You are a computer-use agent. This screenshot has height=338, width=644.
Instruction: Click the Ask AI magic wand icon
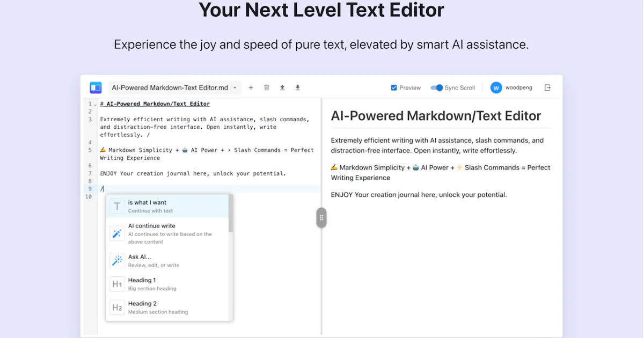[117, 261]
